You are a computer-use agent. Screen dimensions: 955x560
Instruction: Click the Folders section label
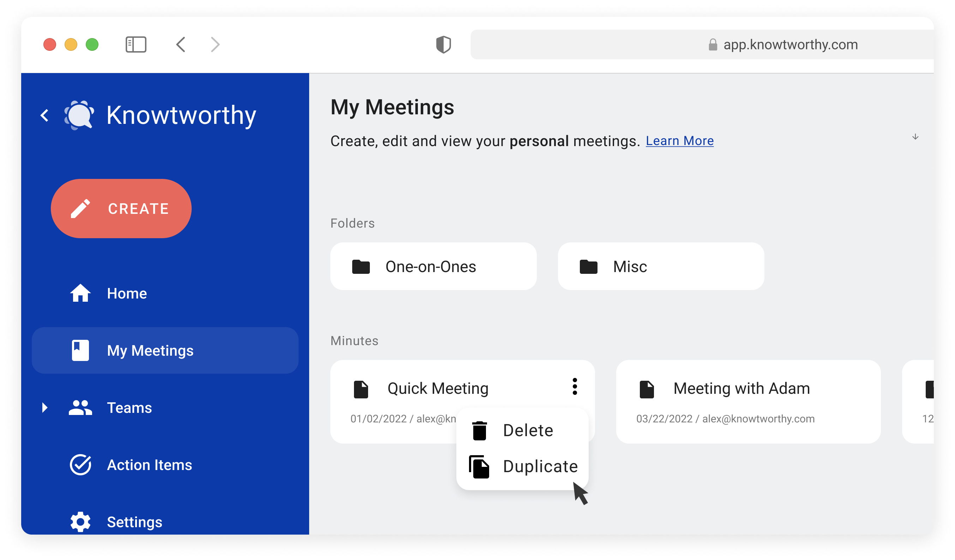click(353, 223)
